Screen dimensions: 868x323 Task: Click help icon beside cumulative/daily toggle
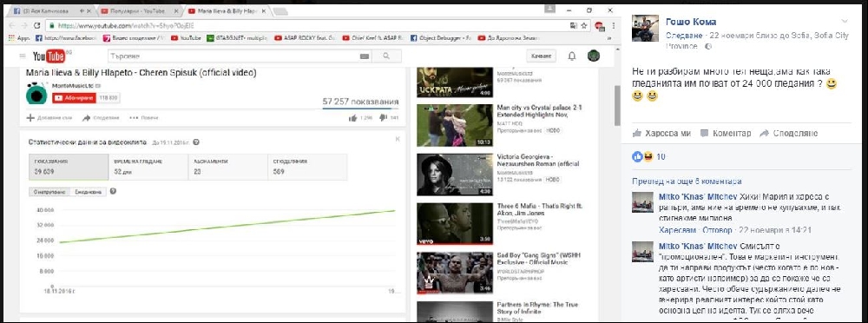pyautogui.click(x=114, y=191)
